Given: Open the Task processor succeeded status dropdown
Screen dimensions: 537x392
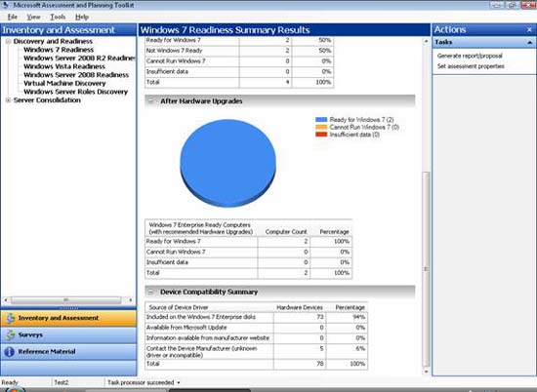Looking at the screenshot, I should 179,382.
